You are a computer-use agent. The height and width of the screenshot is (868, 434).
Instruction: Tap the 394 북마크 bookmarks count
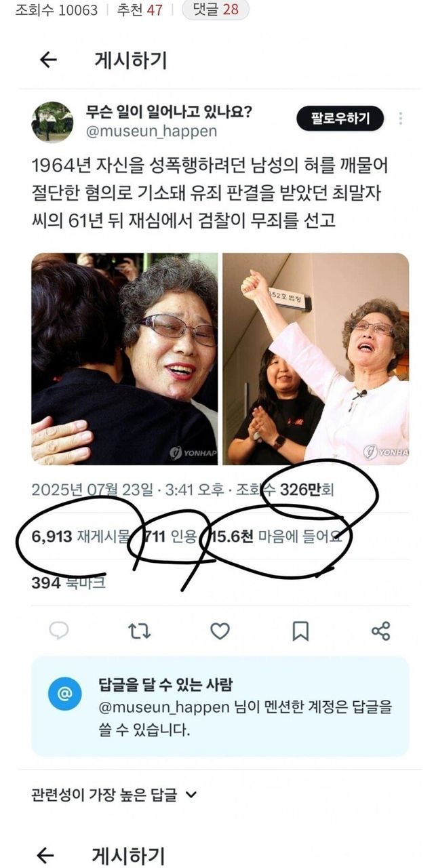(x=68, y=583)
